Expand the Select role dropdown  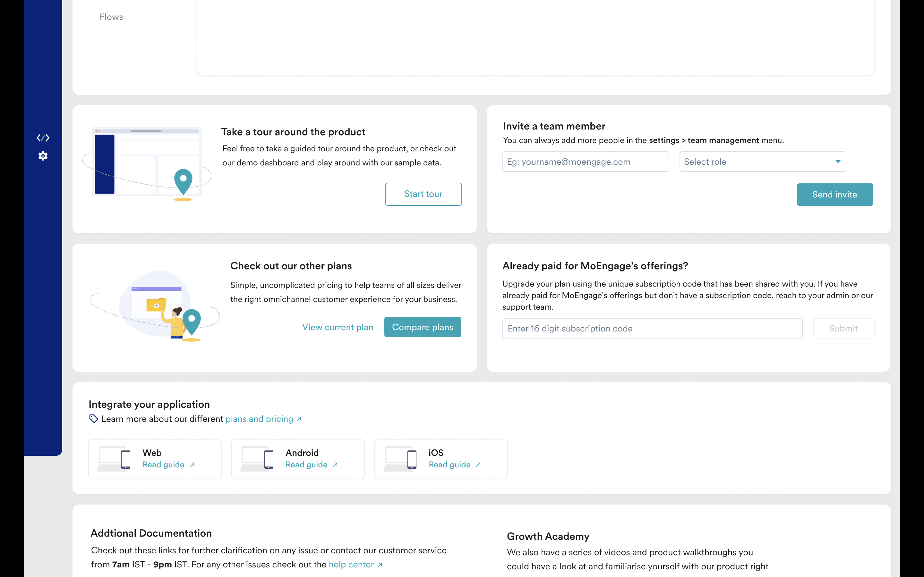click(762, 162)
